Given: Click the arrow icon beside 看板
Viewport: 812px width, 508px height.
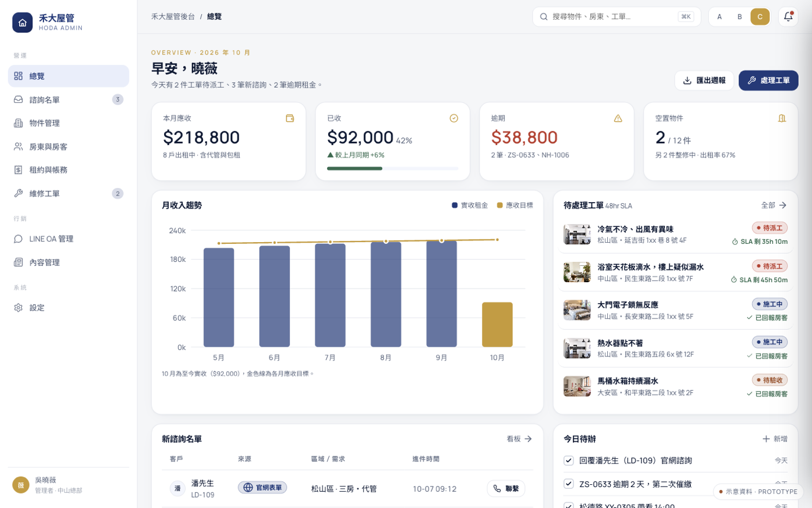Looking at the screenshot, I should [528, 439].
